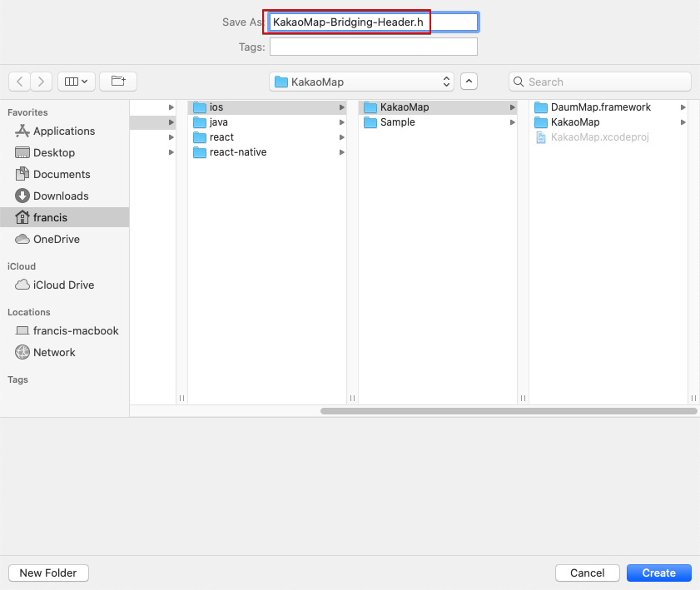Select KakaoMap folder below DaumMap.framework
This screenshot has height=590, width=700.
[x=608, y=122]
